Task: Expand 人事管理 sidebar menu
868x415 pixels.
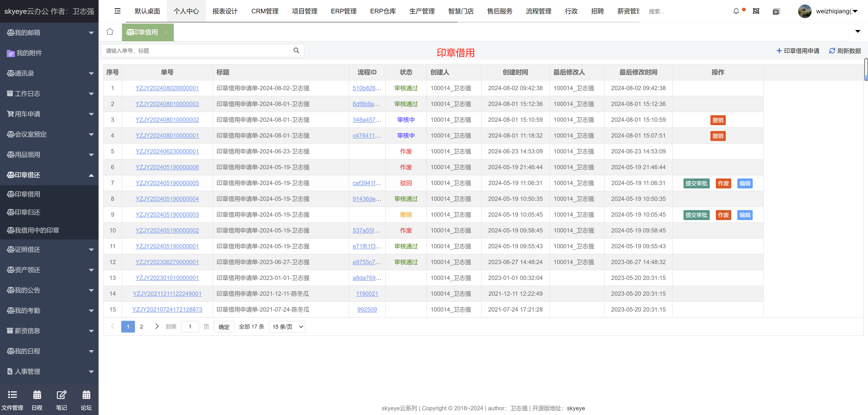Action: [49, 371]
